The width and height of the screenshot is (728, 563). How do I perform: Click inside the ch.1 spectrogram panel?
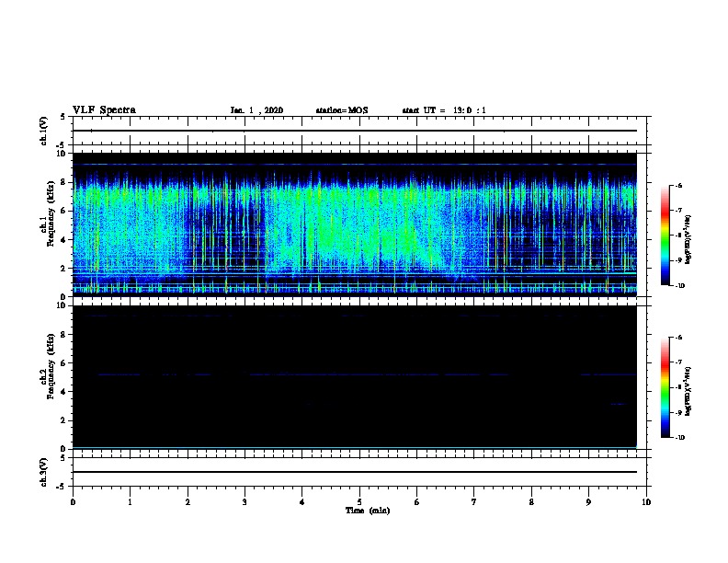pyautogui.click(x=355, y=224)
